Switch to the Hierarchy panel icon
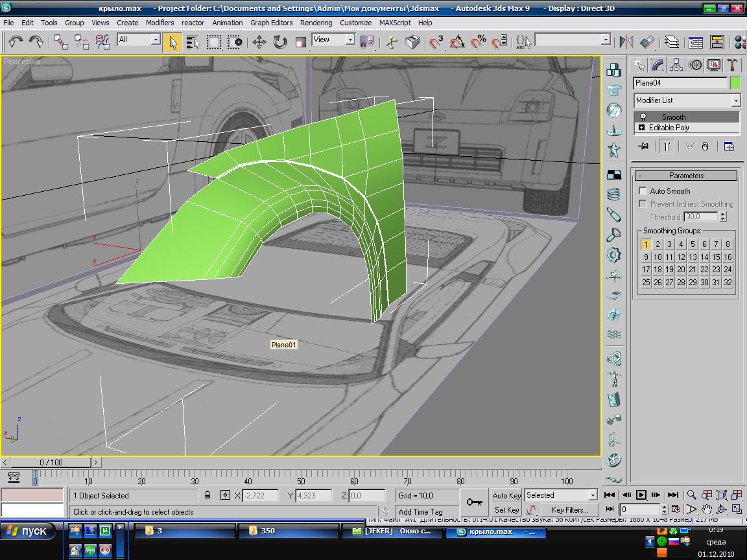Image resolution: width=747 pixels, height=560 pixels. [x=676, y=65]
